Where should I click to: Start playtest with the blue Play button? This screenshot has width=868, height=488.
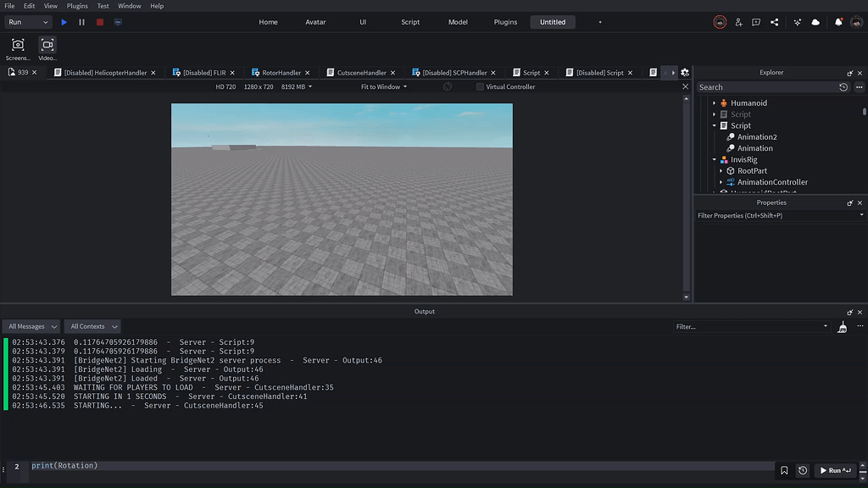tap(64, 22)
